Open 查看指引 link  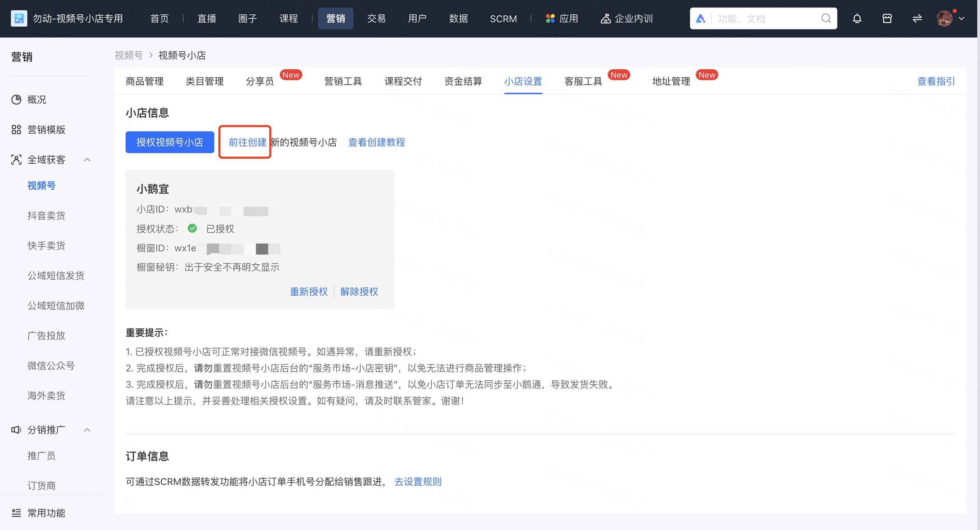[x=936, y=81]
